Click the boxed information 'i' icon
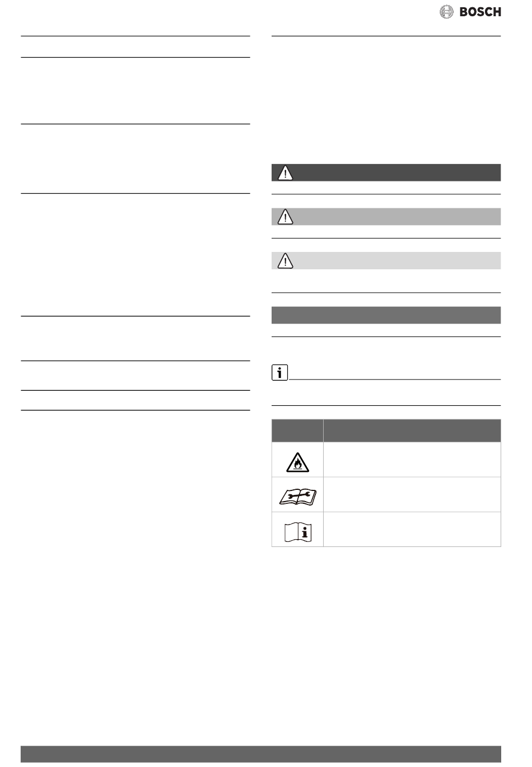Viewport: 532px width, 767px height. tap(279, 373)
